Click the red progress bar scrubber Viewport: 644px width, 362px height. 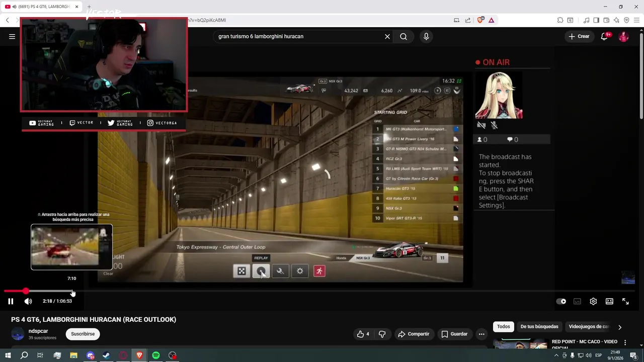26,291
